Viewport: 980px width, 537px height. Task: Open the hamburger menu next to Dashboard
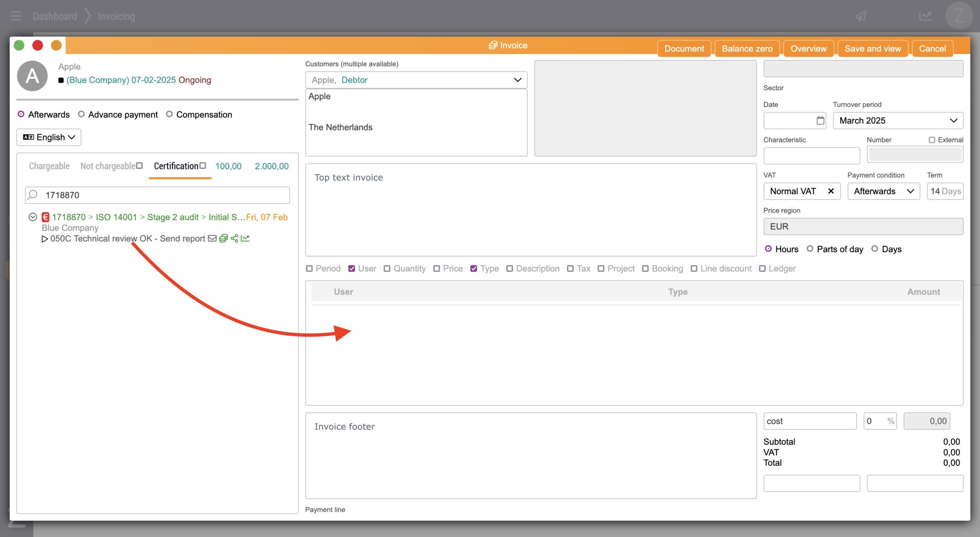16,16
